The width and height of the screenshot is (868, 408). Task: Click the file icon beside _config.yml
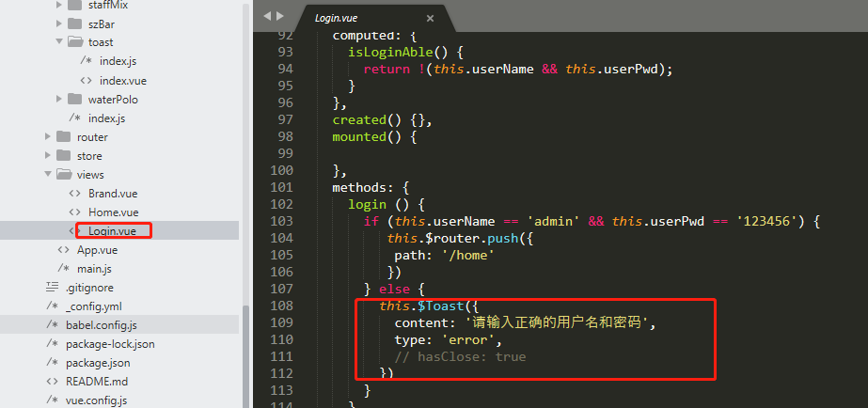pos(52,306)
